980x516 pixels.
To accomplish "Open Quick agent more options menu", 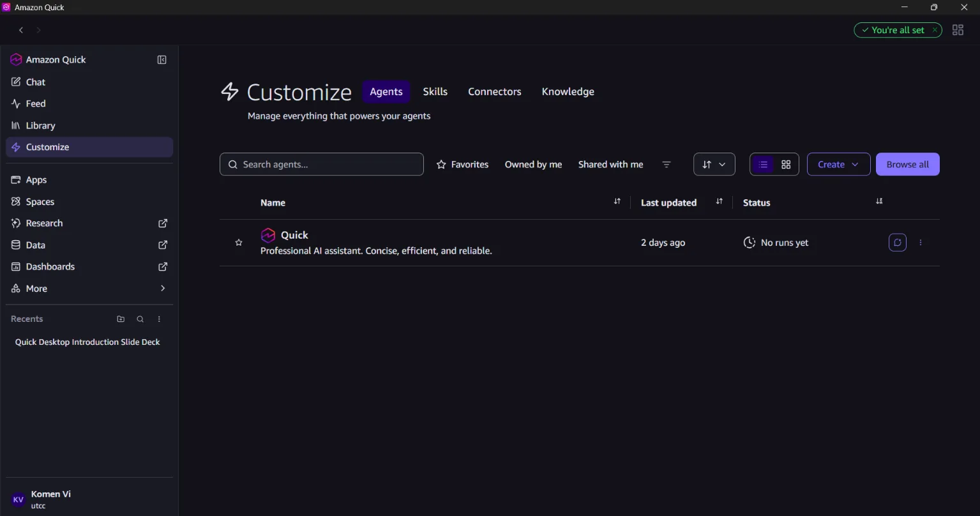I will [x=921, y=243].
